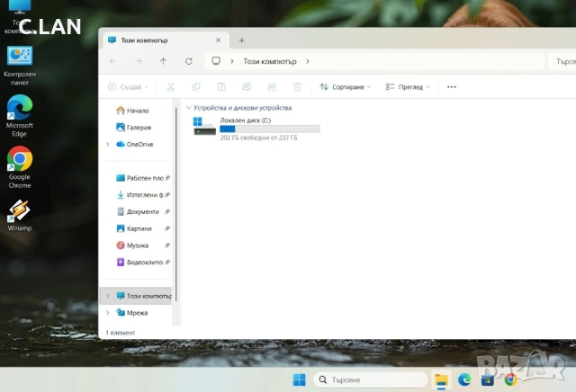Expand the Мрежа tree node
The height and width of the screenshot is (392, 576).
click(108, 313)
